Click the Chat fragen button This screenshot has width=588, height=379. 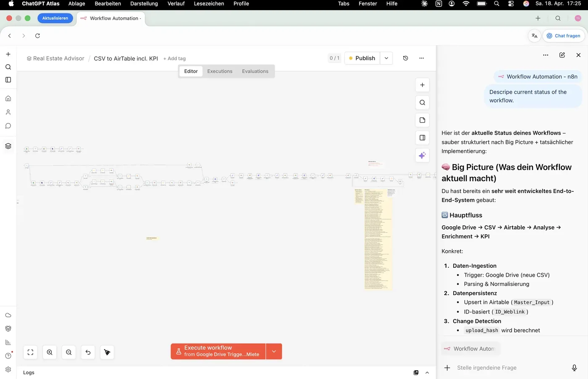(x=563, y=36)
